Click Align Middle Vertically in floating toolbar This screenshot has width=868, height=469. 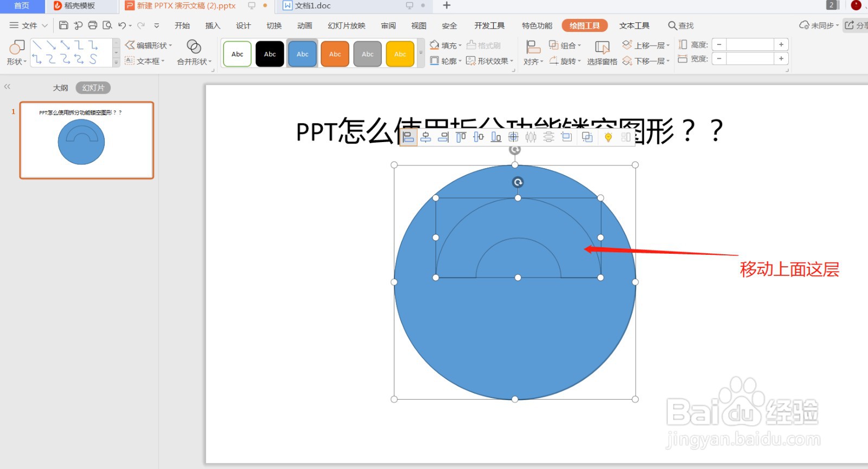click(x=478, y=137)
